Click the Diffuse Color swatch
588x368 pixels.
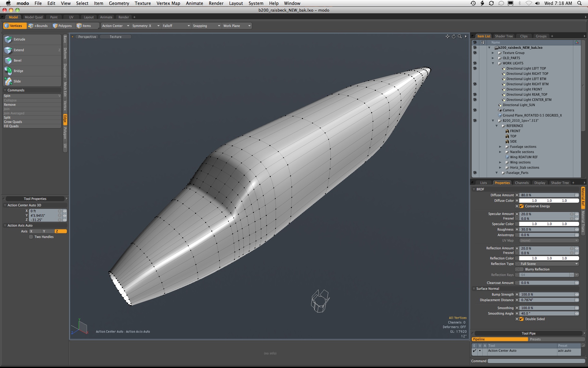click(549, 201)
